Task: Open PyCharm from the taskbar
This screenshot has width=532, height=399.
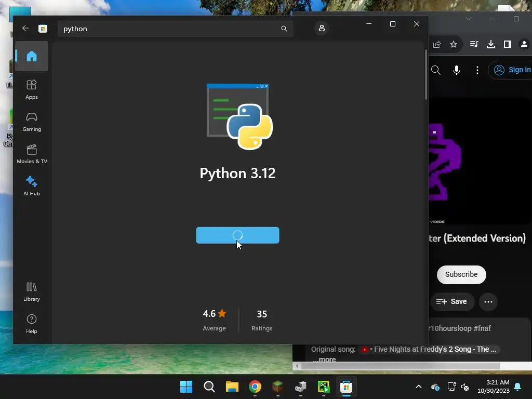Action: tap(323, 387)
